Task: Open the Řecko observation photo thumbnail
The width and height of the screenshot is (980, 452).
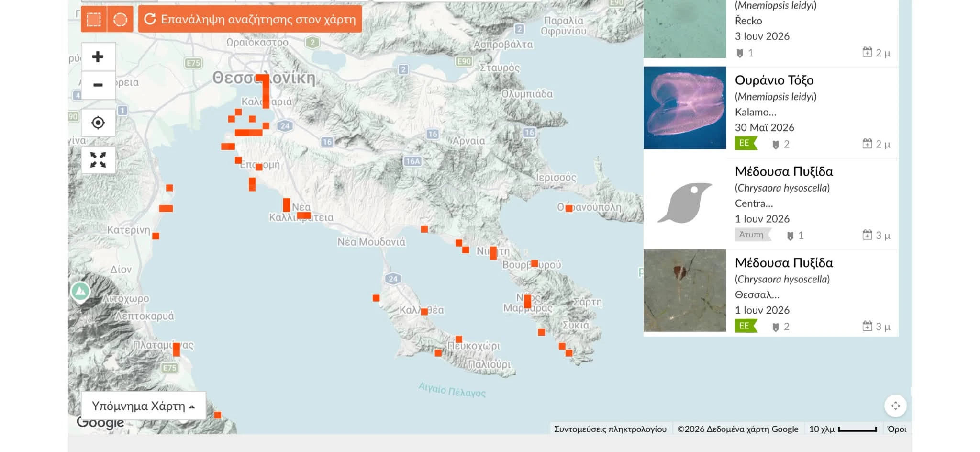Action: 685,29
